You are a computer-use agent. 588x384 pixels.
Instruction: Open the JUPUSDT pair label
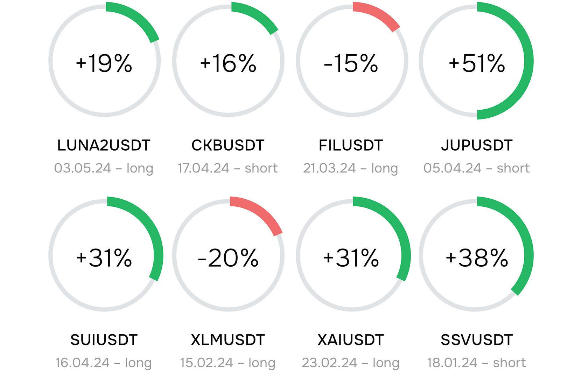coord(477,145)
